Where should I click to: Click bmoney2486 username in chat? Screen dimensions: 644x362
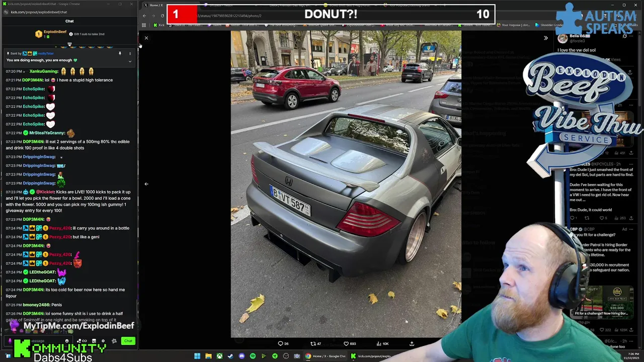tap(36, 305)
